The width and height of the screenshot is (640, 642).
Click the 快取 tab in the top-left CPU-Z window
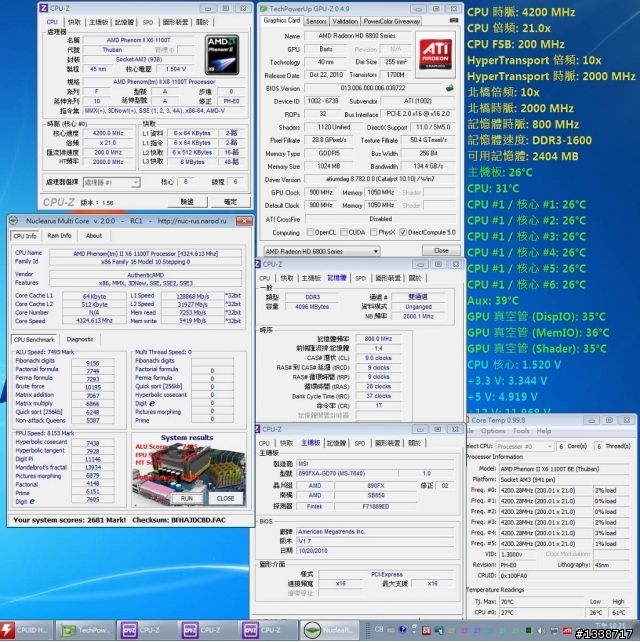[x=75, y=22]
